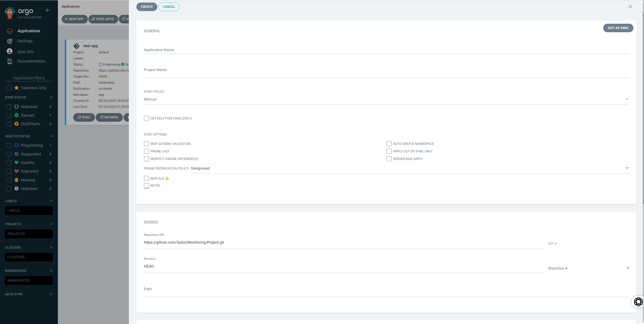Open the Sync Policy Manual dropdown
Viewport: 644px width, 324px height.
(x=386, y=99)
